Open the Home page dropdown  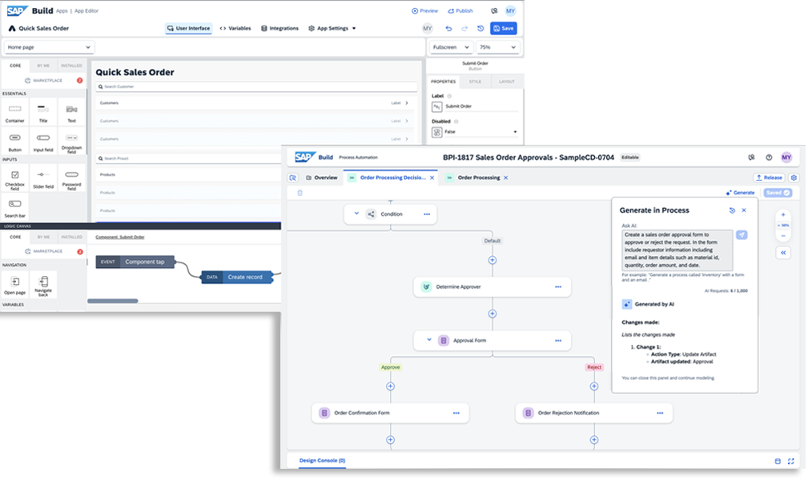[x=49, y=47]
